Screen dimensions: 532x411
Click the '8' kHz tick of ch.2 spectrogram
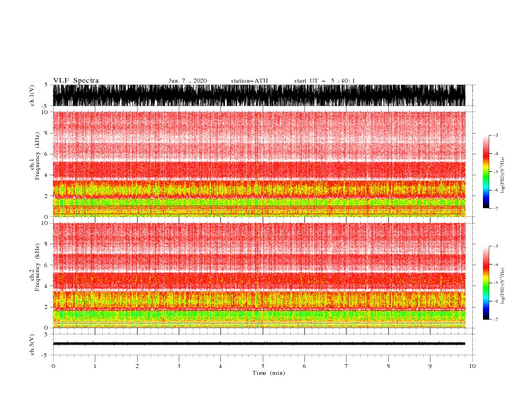pyautogui.click(x=46, y=244)
